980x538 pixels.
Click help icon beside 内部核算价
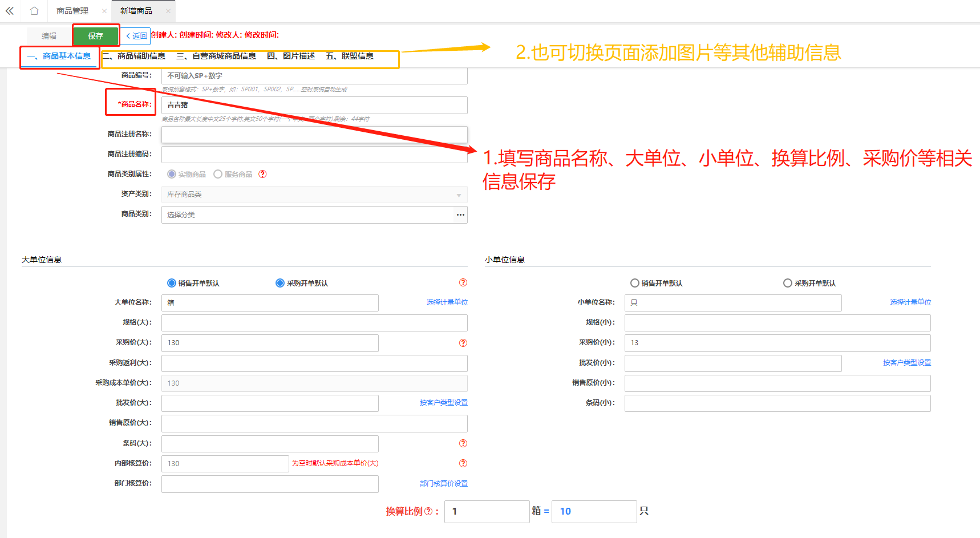point(463,463)
